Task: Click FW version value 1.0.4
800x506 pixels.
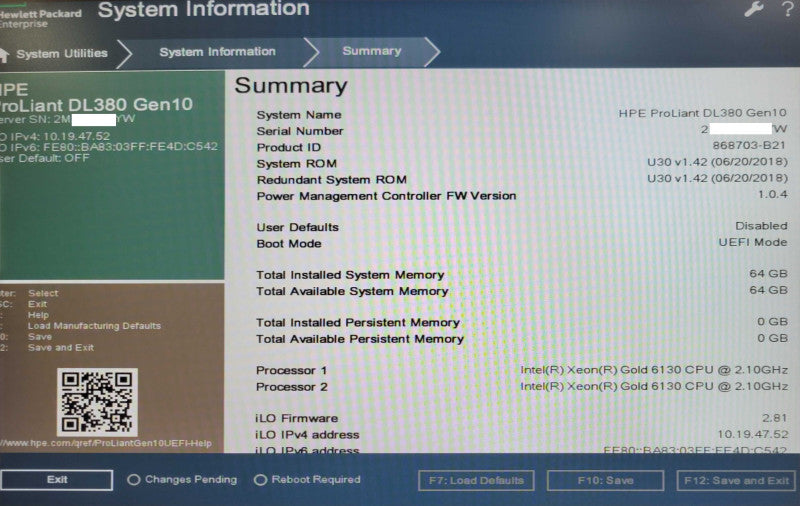Action: pyautogui.click(x=772, y=194)
